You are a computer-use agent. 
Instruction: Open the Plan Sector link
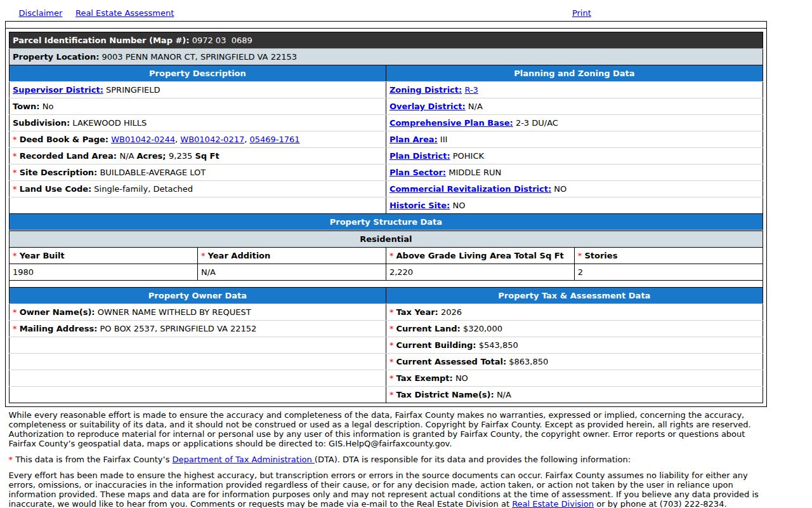tap(417, 172)
